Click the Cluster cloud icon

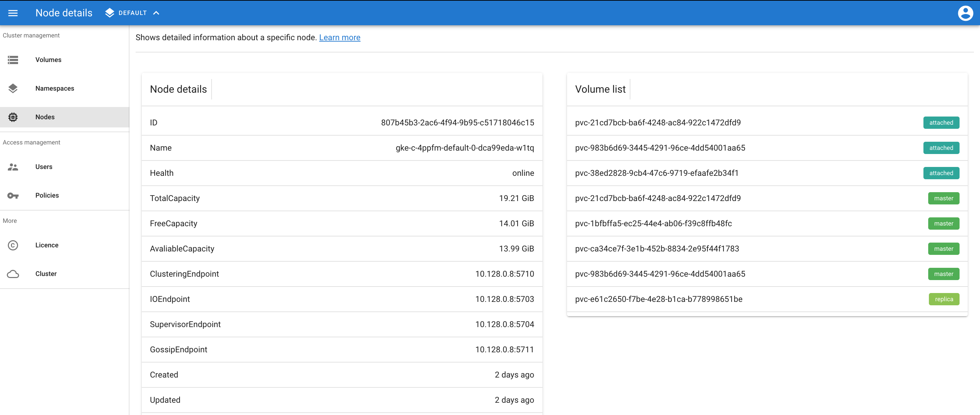click(13, 274)
